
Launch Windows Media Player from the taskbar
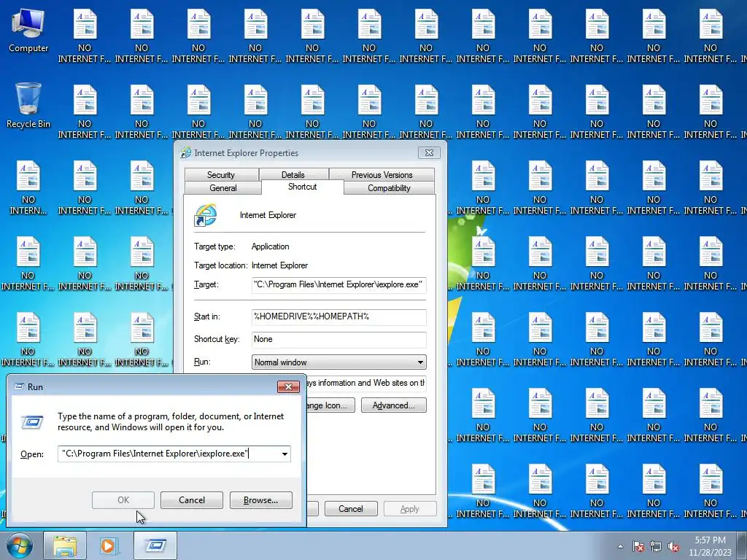tap(108, 545)
